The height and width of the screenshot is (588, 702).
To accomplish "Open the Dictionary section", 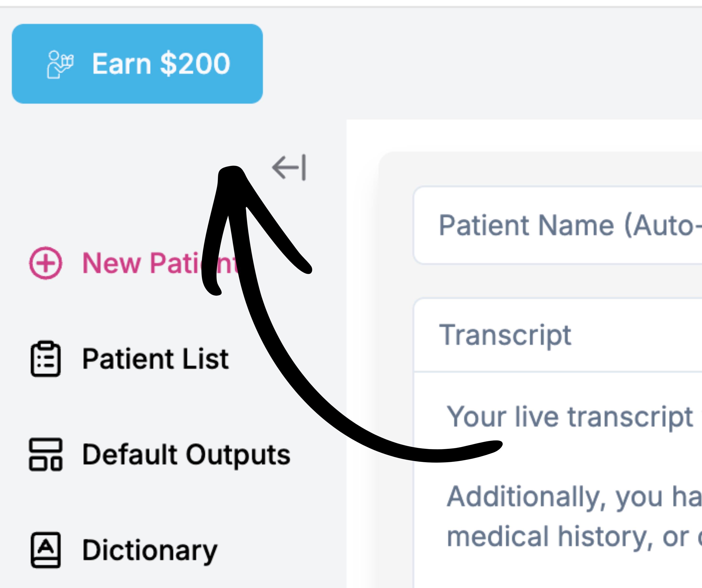I will pos(150,550).
